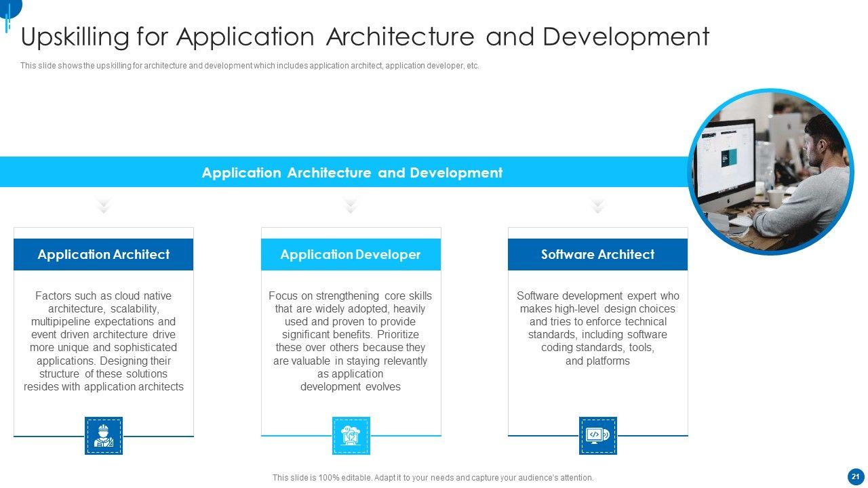The height and width of the screenshot is (488, 868).
Task: Select the developer icon below Application Developer card
Action: 351,435
